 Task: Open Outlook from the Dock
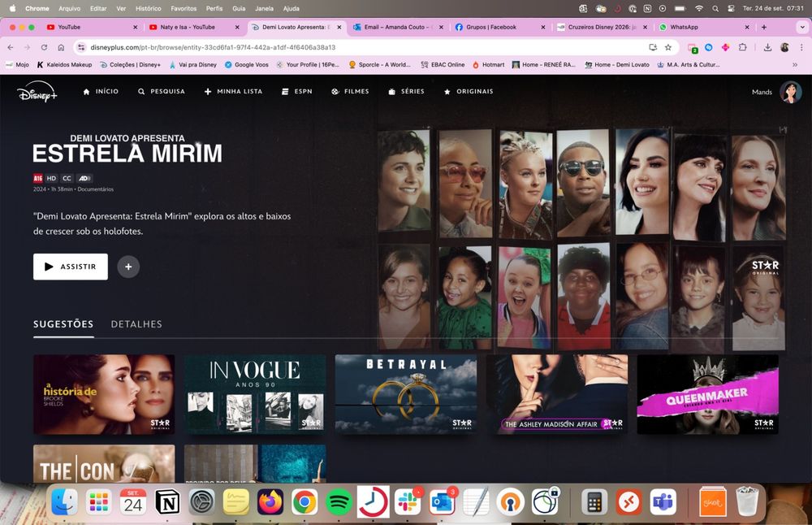coord(442,501)
